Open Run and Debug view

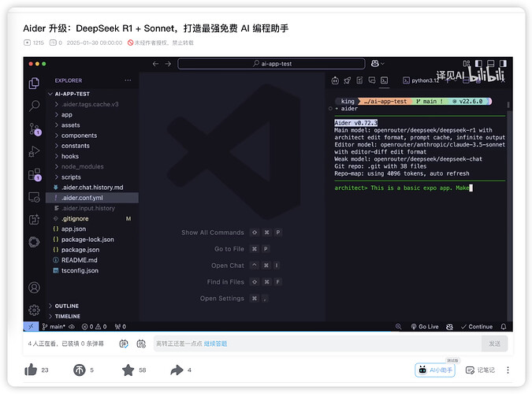point(34,151)
